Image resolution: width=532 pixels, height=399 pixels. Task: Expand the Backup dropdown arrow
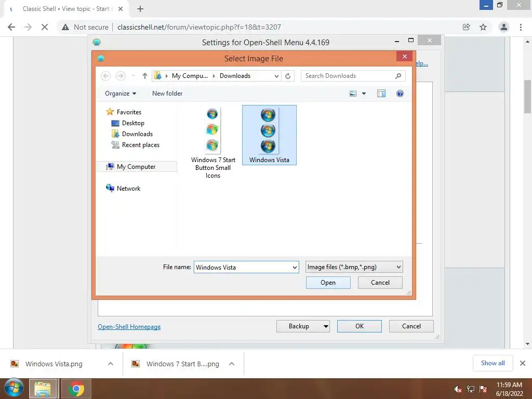coord(326,326)
